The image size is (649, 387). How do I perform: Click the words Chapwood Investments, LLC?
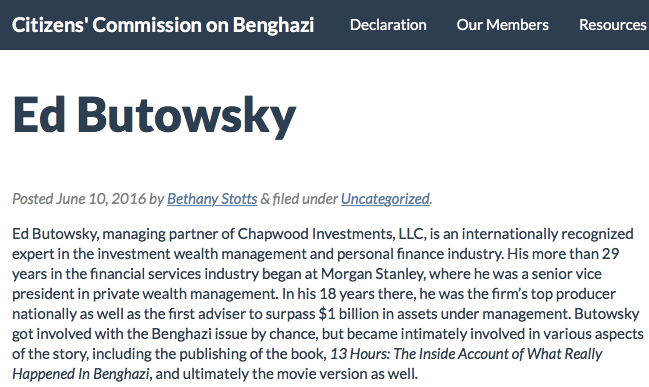pyautogui.click(x=332, y=234)
